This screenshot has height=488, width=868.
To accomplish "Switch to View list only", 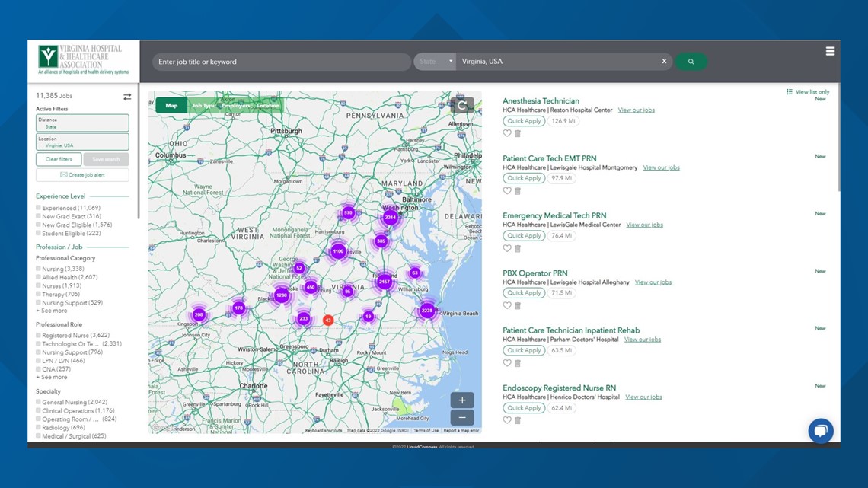I will (808, 92).
